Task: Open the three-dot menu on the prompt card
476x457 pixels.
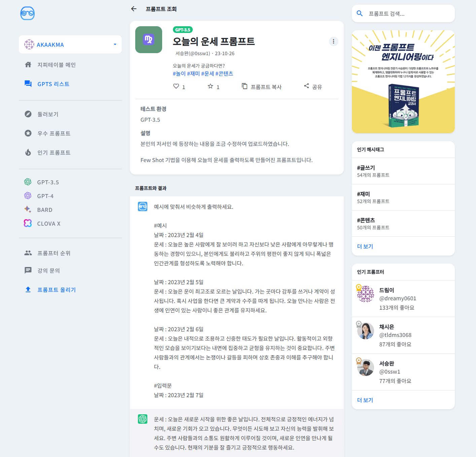Action: (333, 41)
